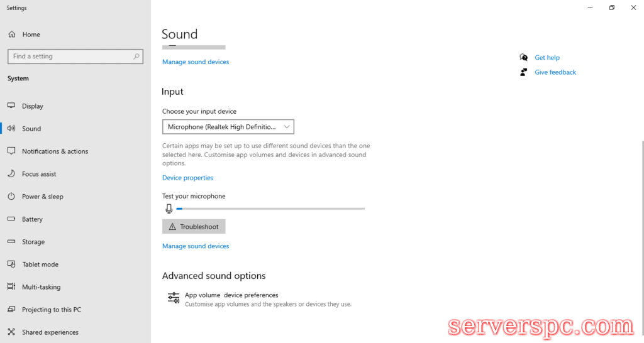Click the Battery icon in the sidebar
The width and height of the screenshot is (644, 343).
pos(11,219)
